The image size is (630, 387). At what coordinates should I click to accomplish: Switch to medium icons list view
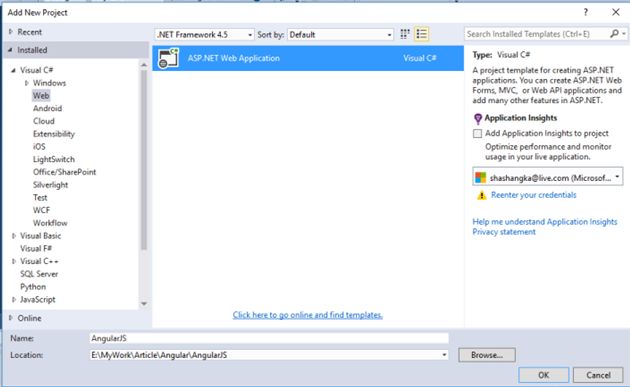[421, 34]
